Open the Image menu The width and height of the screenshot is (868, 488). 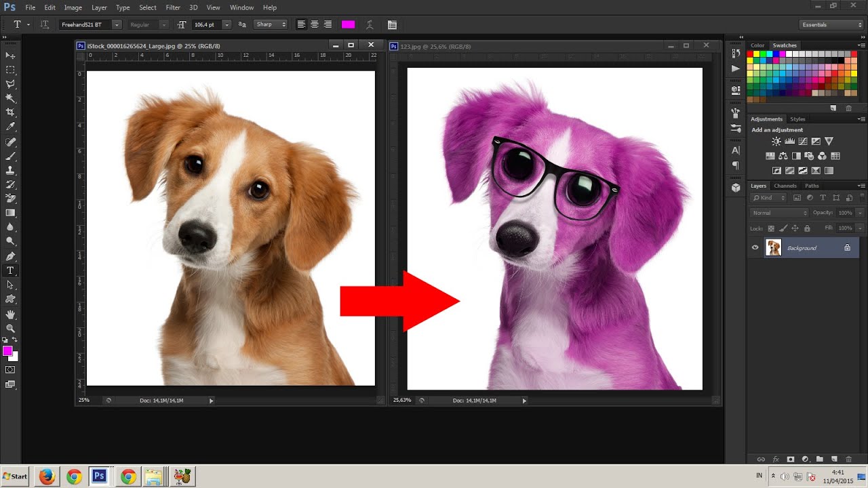tap(73, 7)
